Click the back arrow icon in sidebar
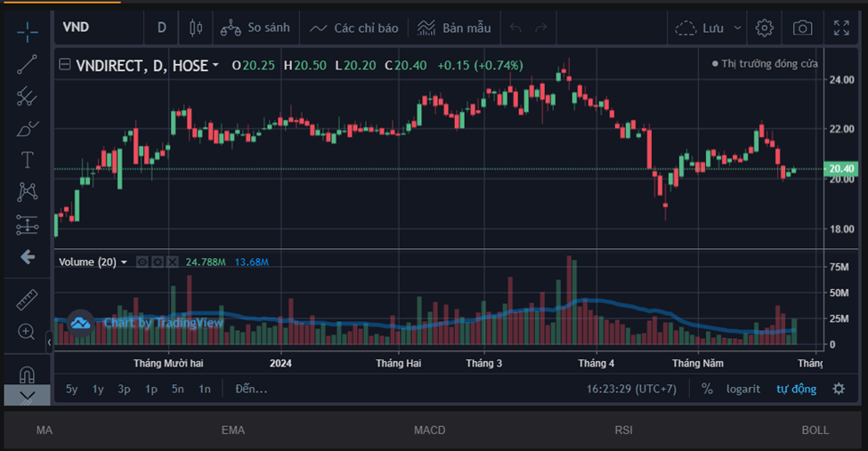 click(x=28, y=257)
